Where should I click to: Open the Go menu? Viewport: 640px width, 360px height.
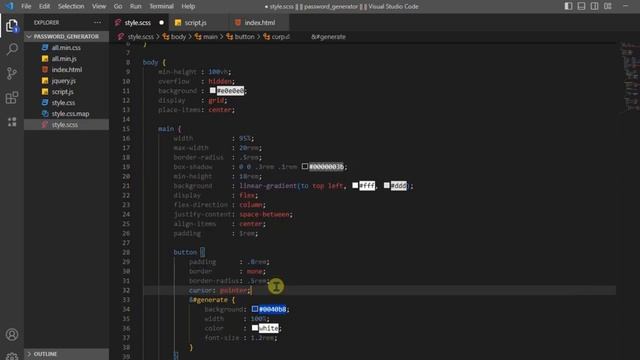coord(118,6)
